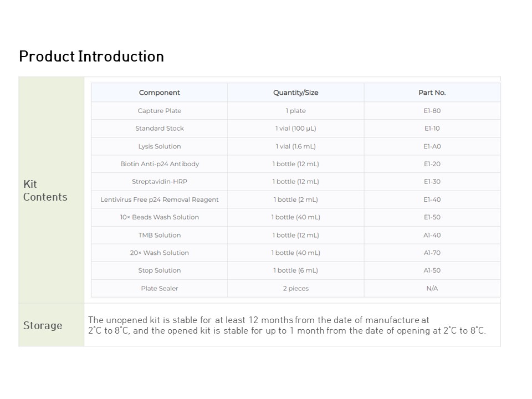The image size is (532, 399).
Task: Click the N/A part number cell
Action: pyautogui.click(x=432, y=288)
